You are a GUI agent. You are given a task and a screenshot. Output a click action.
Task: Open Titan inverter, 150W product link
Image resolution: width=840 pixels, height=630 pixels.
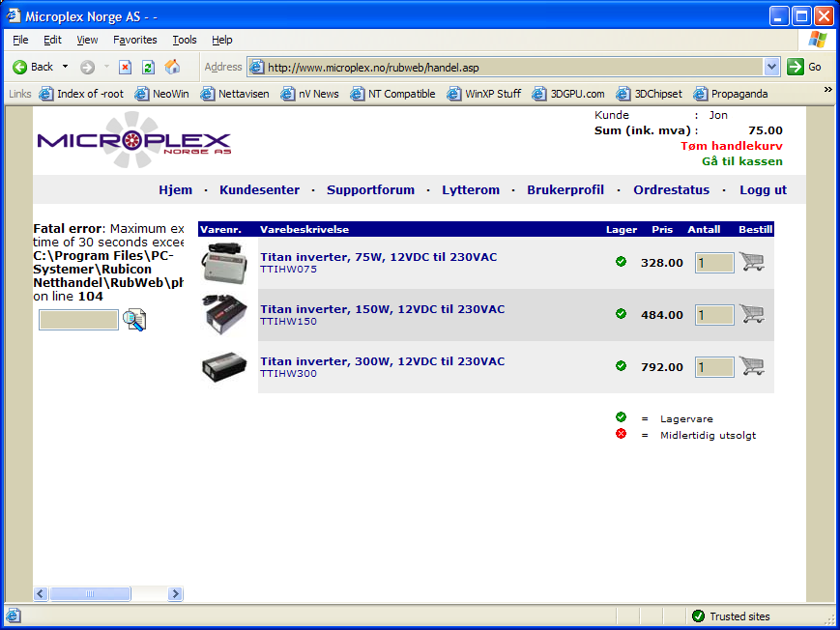point(383,309)
